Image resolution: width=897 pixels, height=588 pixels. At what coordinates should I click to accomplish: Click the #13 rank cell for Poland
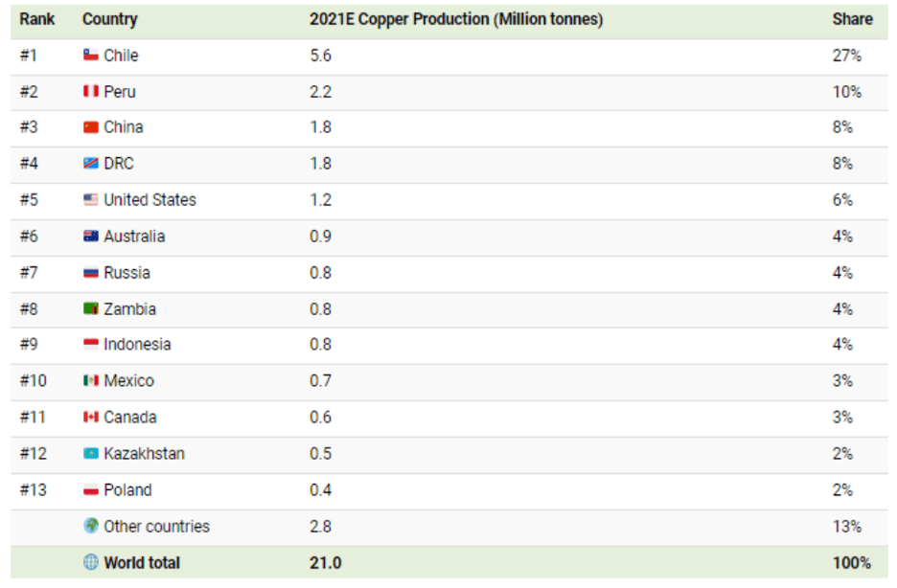[x=34, y=490]
